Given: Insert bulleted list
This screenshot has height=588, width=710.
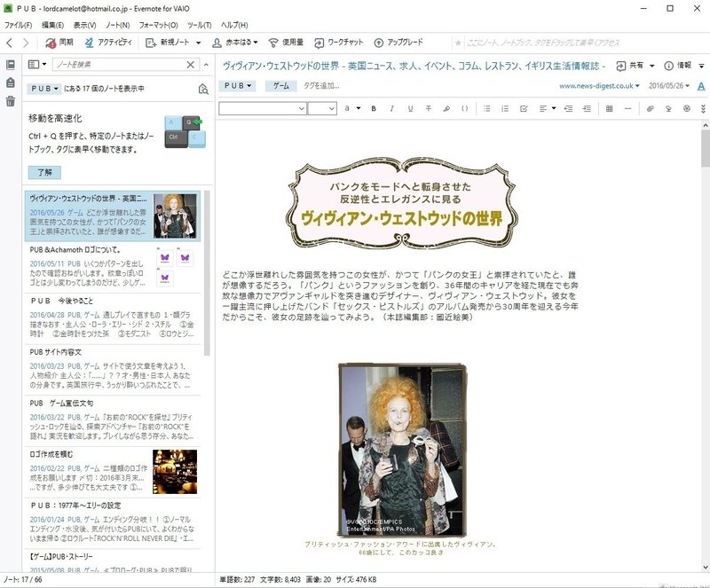Looking at the screenshot, I should 486,108.
